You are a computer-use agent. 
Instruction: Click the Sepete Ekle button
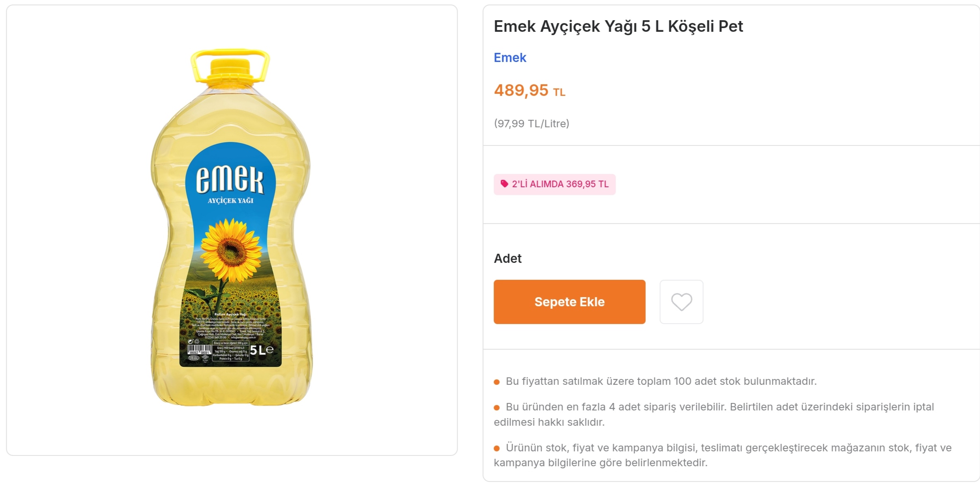coord(569,302)
